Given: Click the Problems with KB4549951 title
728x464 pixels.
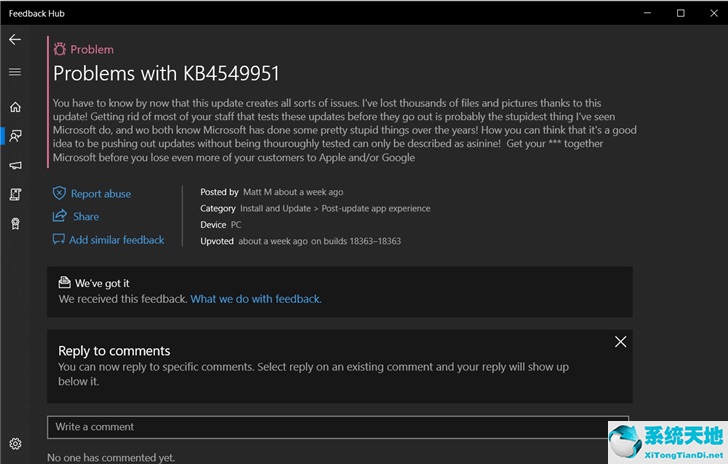Looking at the screenshot, I should click(166, 74).
